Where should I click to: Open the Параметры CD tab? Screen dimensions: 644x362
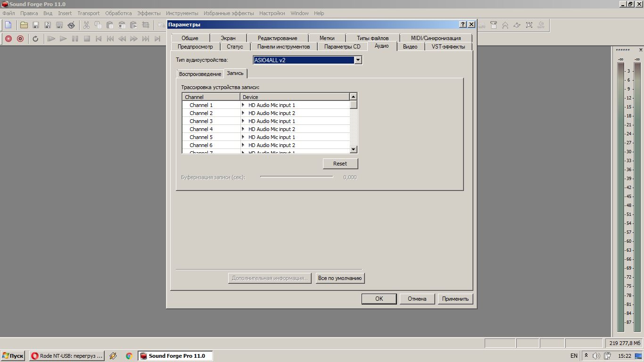point(342,47)
